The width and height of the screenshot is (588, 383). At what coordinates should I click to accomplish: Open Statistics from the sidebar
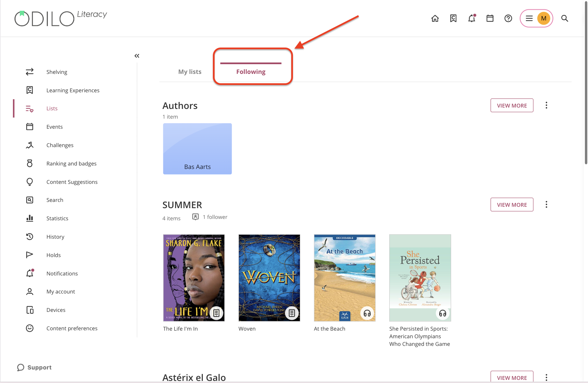(57, 218)
